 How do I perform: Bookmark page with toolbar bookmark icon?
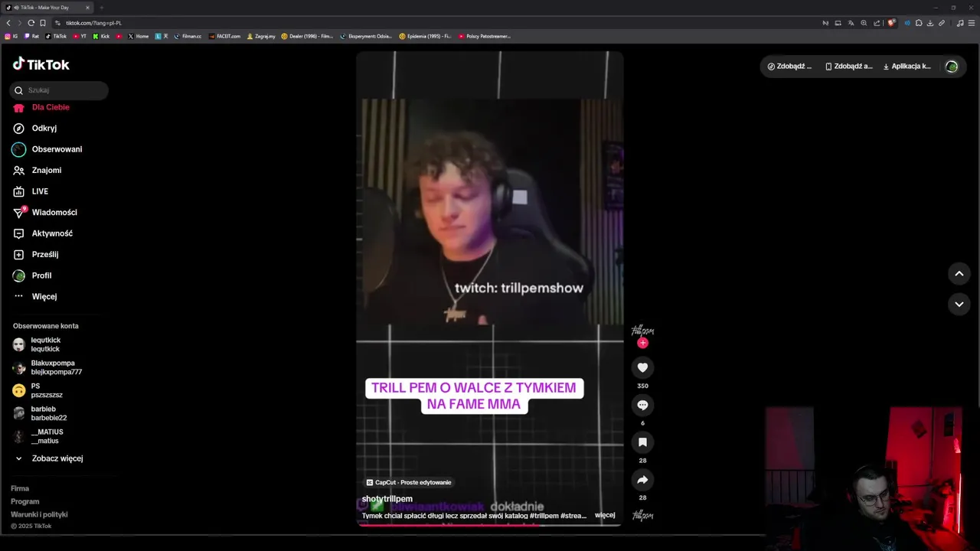(x=43, y=23)
